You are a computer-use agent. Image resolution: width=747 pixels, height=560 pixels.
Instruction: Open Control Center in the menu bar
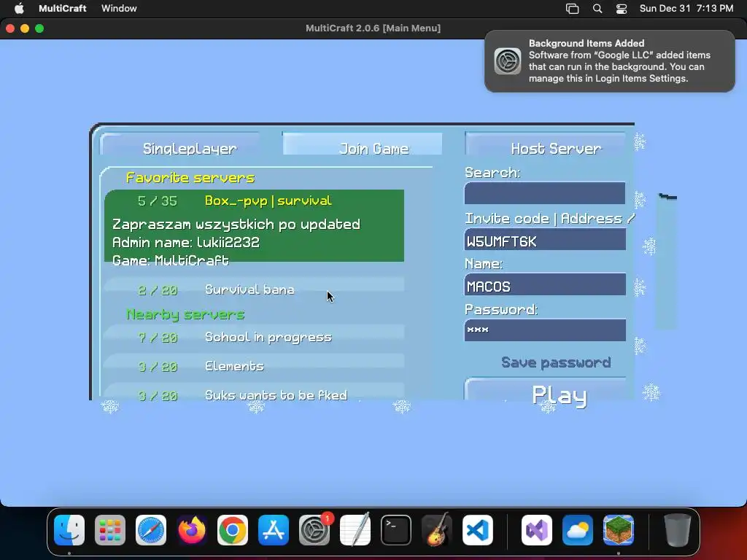click(622, 9)
